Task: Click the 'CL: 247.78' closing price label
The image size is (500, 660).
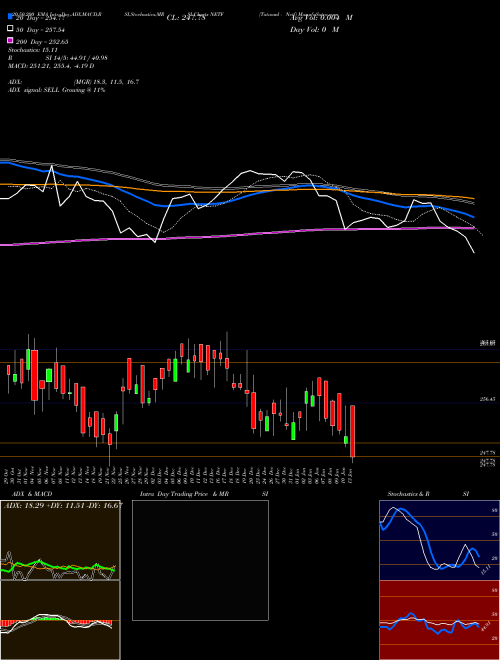Action: 186,18
